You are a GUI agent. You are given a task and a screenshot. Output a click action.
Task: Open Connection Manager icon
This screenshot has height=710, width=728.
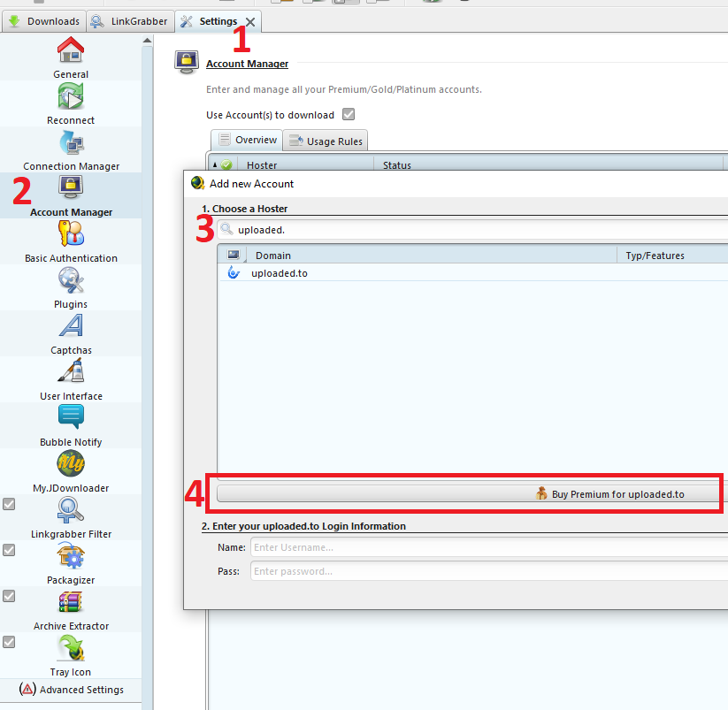(72, 142)
